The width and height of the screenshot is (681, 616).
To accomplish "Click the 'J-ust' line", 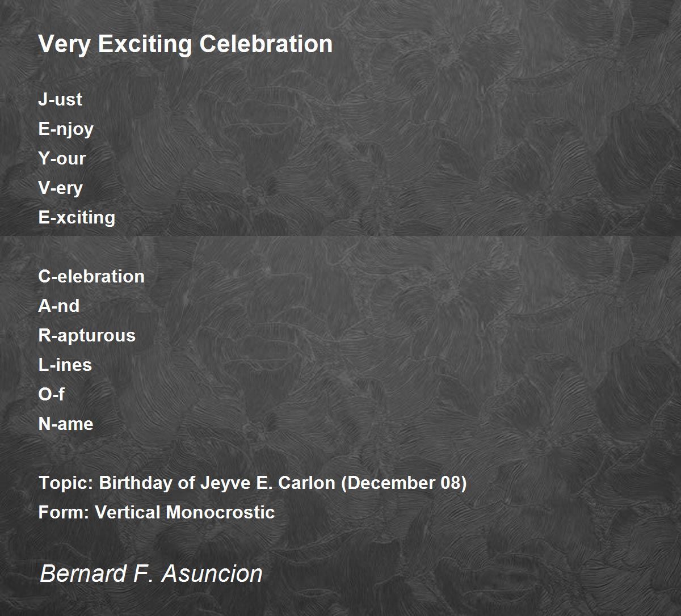I will (60, 99).
